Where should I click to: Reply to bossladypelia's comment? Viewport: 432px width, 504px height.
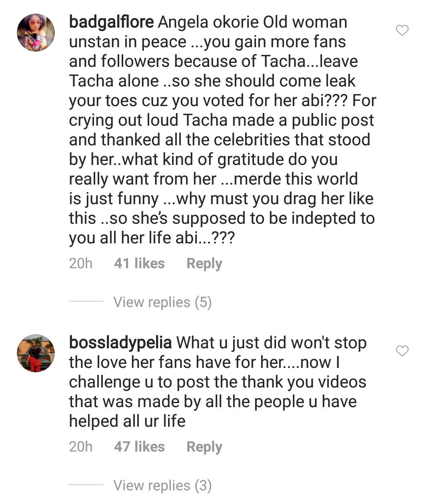pyautogui.click(x=204, y=447)
